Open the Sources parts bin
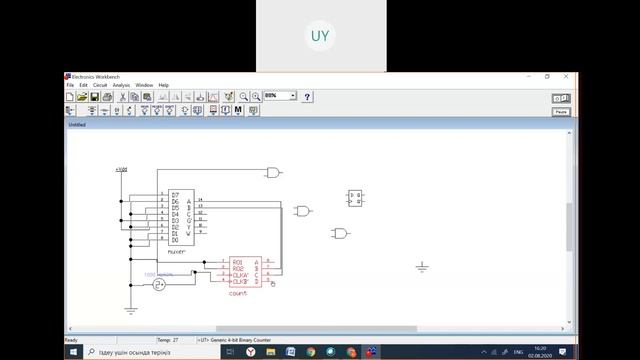The image size is (640, 360). click(x=92, y=110)
